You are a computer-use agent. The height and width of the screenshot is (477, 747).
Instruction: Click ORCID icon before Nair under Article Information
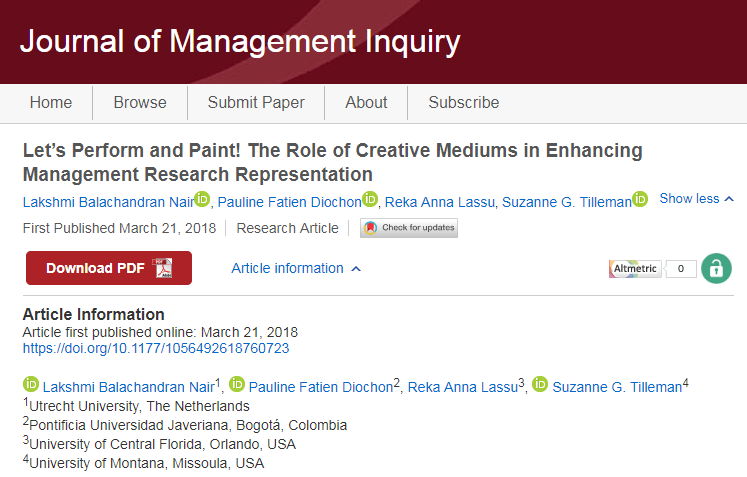coord(31,385)
